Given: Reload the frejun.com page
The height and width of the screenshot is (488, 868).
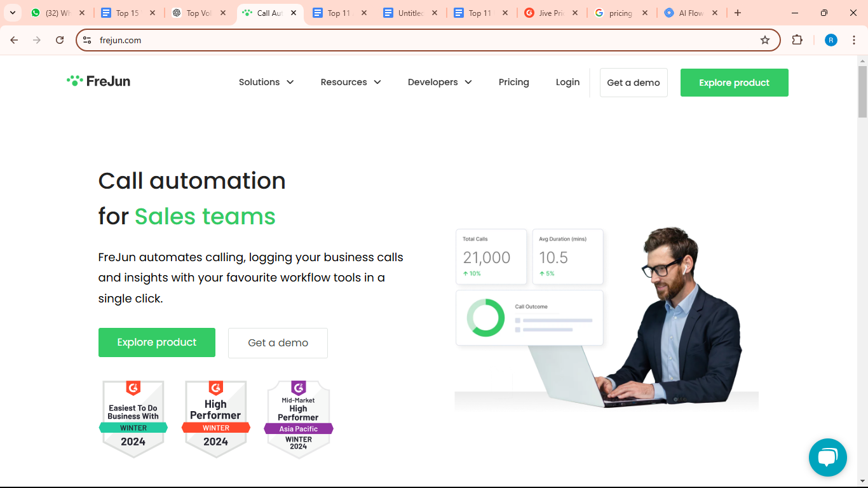Looking at the screenshot, I should tap(60, 40).
